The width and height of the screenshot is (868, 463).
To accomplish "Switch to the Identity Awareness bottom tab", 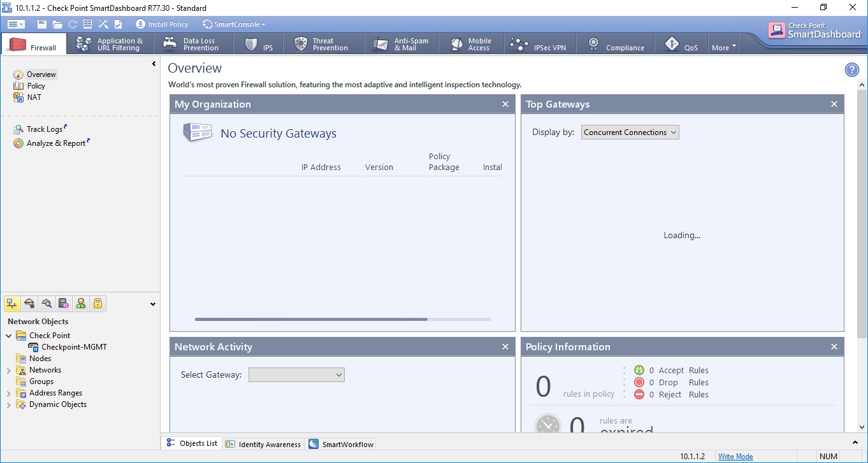I will (263, 444).
